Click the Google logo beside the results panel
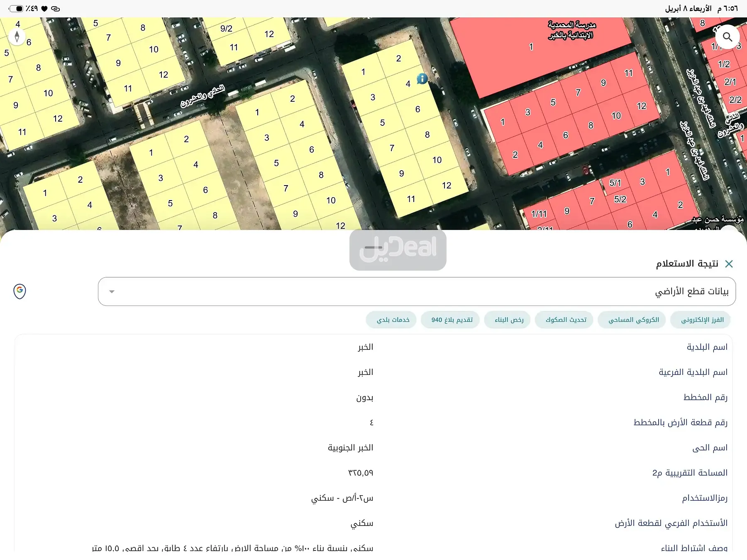 [x=20, y=291]
